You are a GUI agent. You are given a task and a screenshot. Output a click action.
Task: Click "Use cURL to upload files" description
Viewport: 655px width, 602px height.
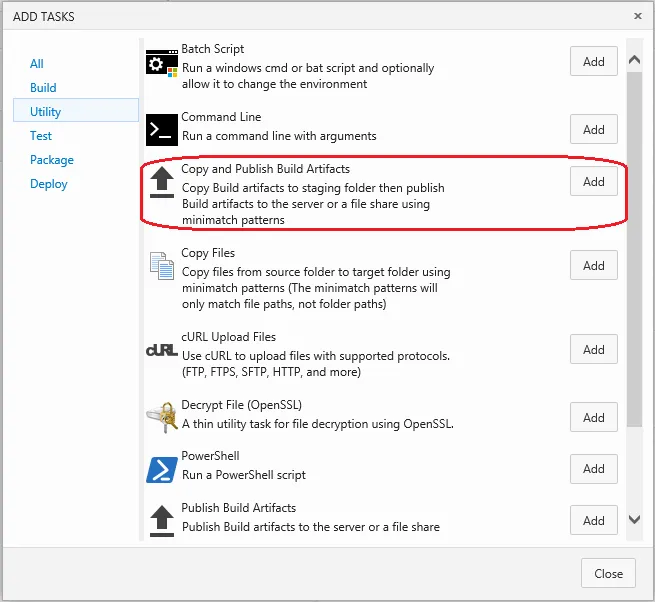316,364
